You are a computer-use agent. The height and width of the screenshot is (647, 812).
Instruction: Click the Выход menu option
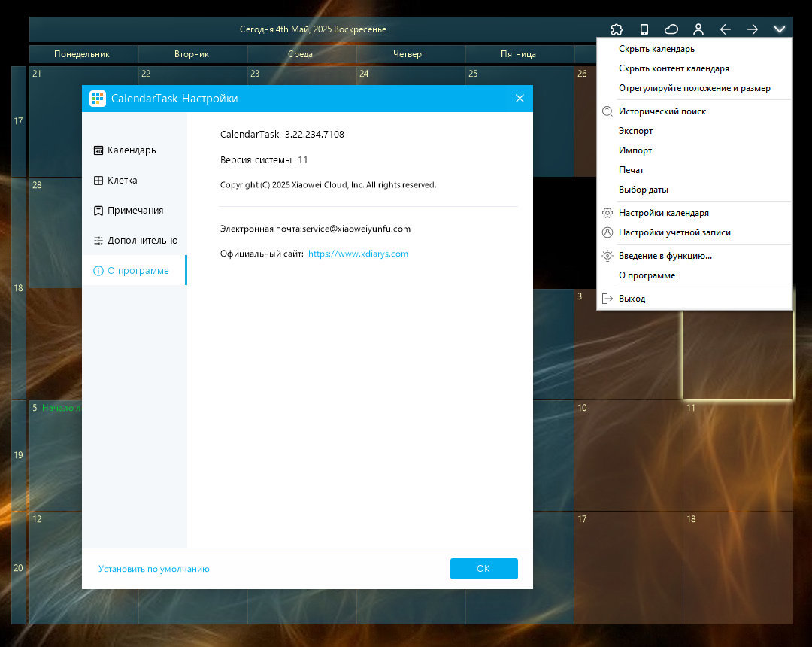[632, 299]
